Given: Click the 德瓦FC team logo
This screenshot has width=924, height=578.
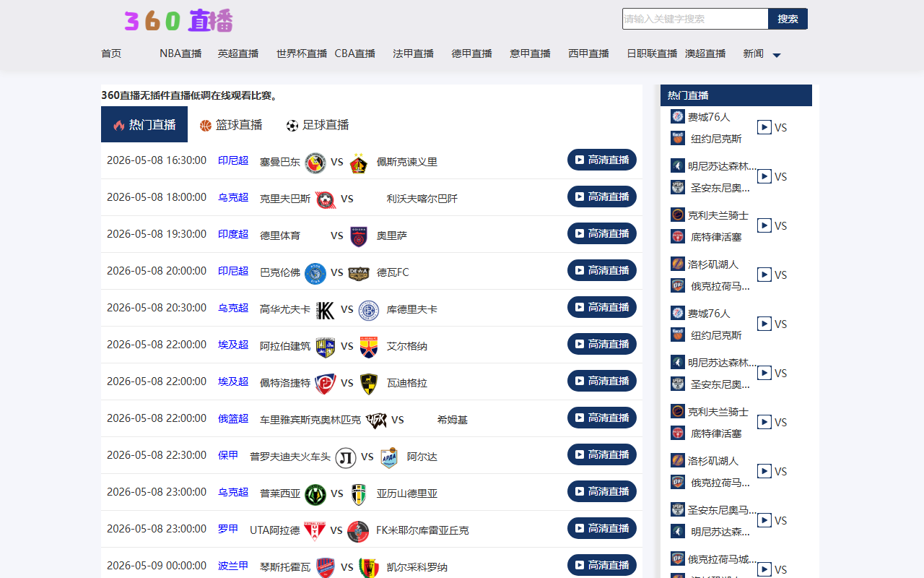Looking at the screenshot, I should click(359, 274).
